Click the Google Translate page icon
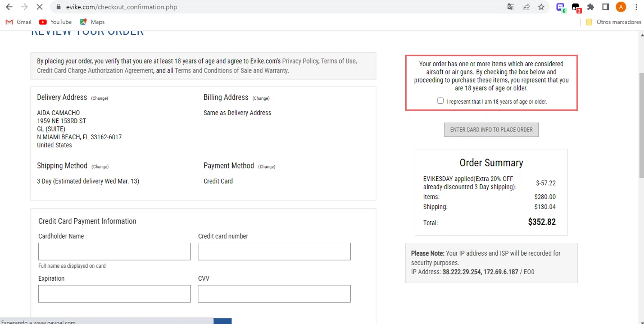This screenshot has height=324, width=644. click(x=511, y=7)
